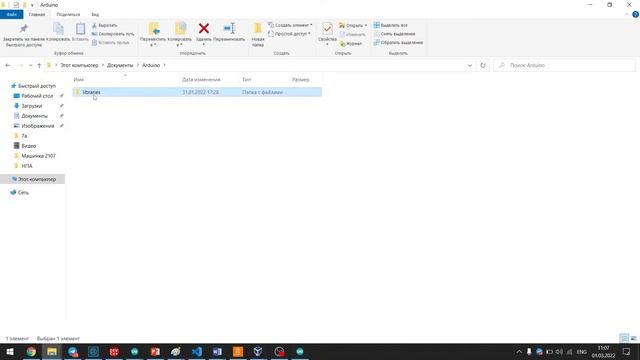Open Pictures (Изображения) in sidebar

point(34,126)
